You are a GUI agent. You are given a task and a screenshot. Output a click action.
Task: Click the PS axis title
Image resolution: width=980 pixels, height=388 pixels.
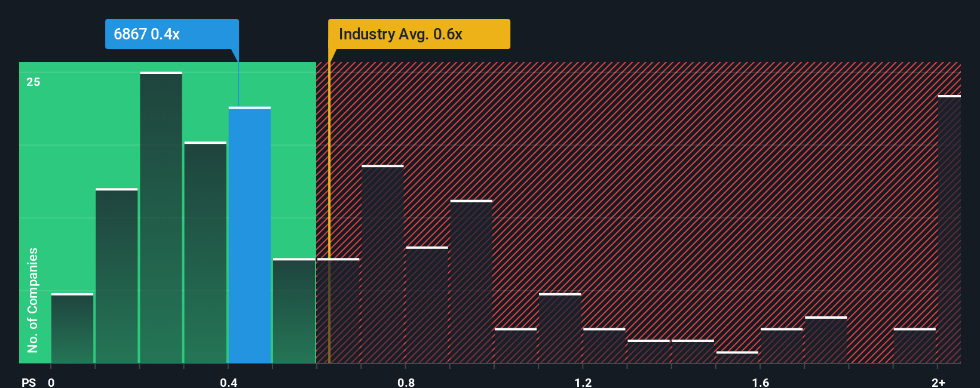(29, 382)
